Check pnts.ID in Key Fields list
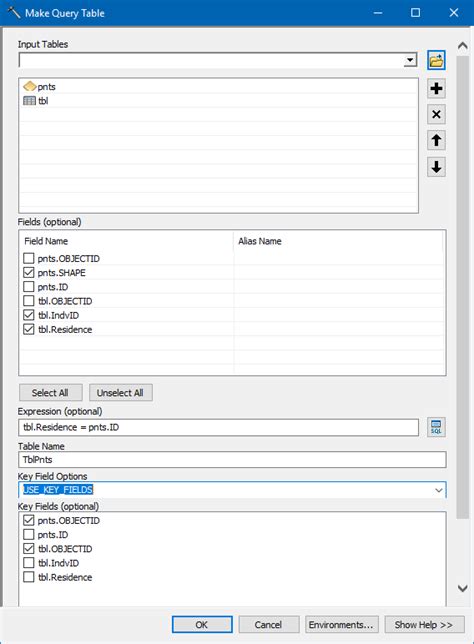The image size is (474, 644). pyautogui.click(x=29, y=535)
